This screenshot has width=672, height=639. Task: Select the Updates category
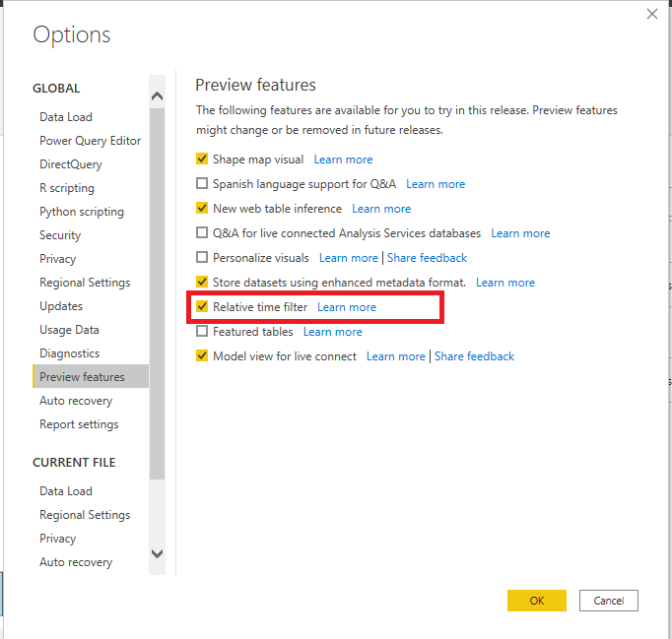tap(61, 306)
